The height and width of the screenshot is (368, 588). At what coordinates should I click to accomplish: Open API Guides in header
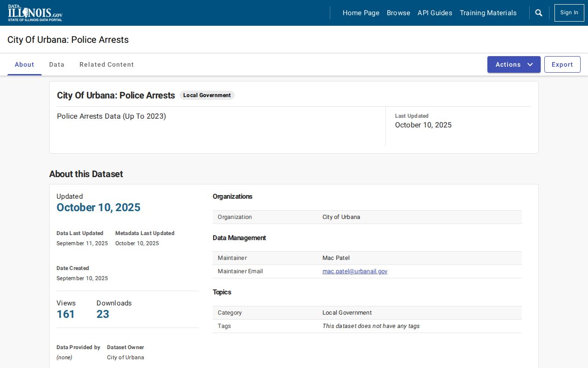435,13
